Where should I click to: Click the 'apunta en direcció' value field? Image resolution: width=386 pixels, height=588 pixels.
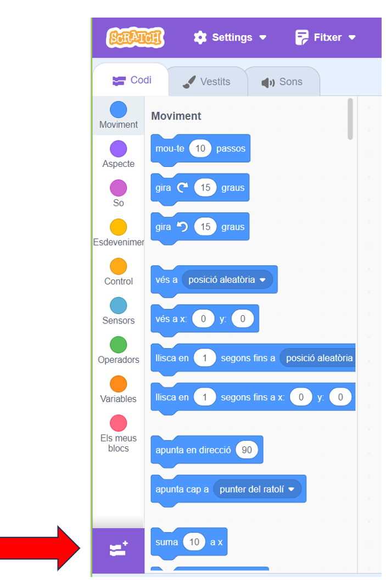click(x=247, y=450)
